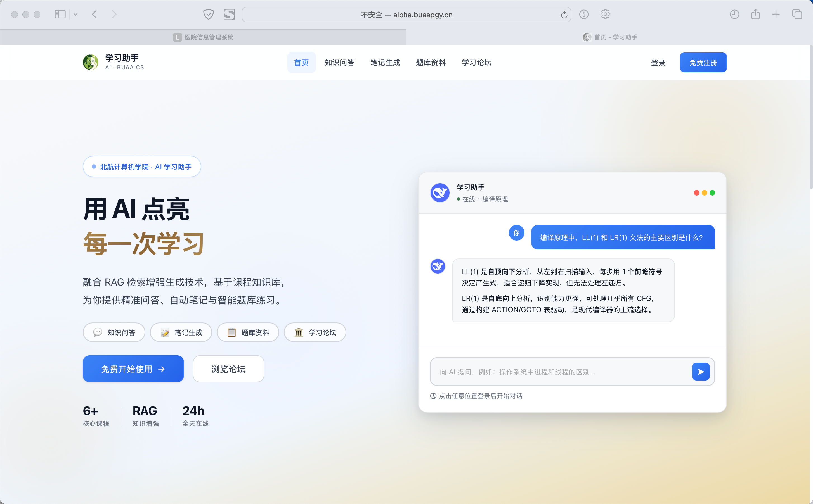Select the 笔记生成 notepad chip
813x504 pixels.
coord(181,332)
